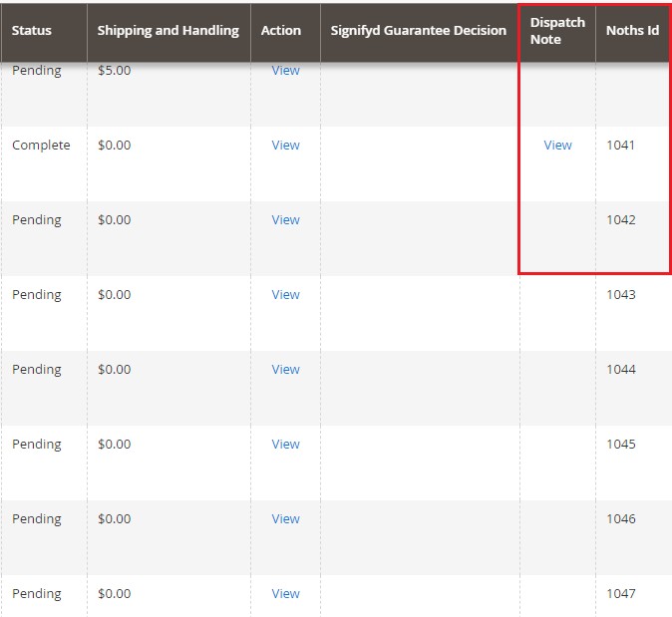Click the Shipping and Handling column header
Viewport: 672px width, 617px height.
[168, 31]
